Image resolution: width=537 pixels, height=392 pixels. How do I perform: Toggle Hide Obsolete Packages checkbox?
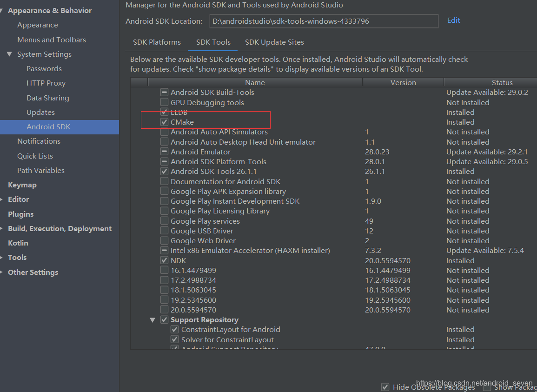point(385,387)
